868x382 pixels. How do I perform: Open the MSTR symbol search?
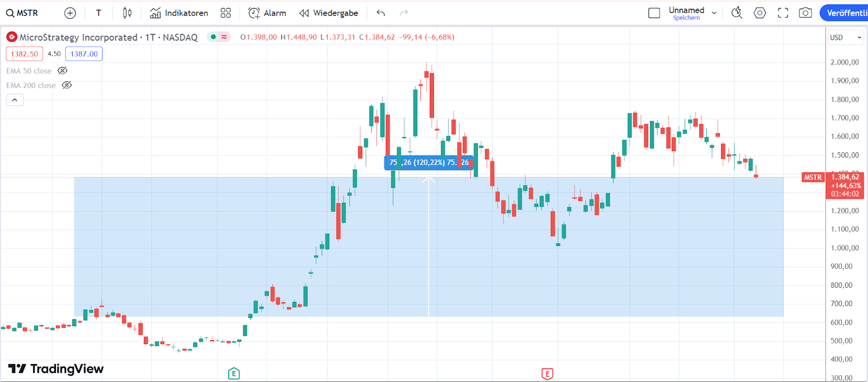(22, 13)
